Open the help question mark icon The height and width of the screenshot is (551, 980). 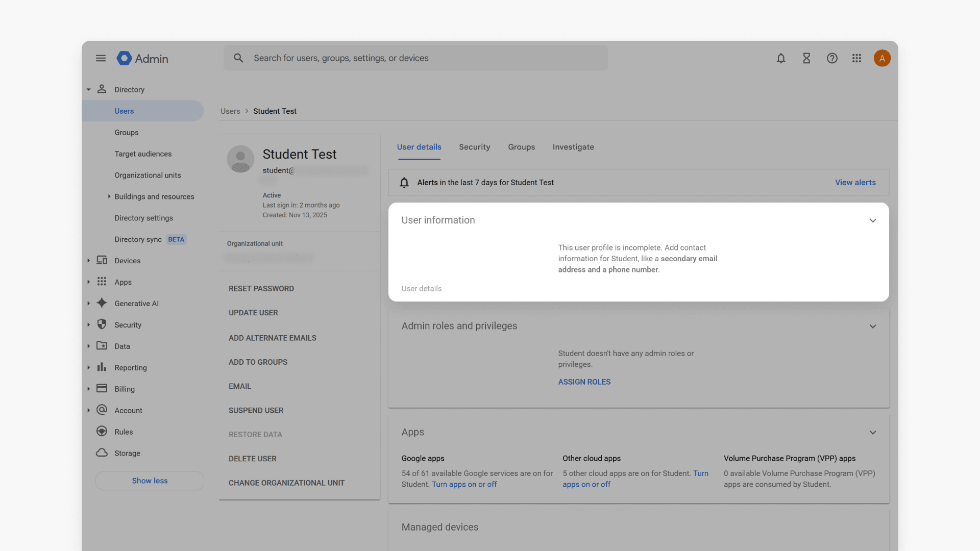[x=832, y=58]
